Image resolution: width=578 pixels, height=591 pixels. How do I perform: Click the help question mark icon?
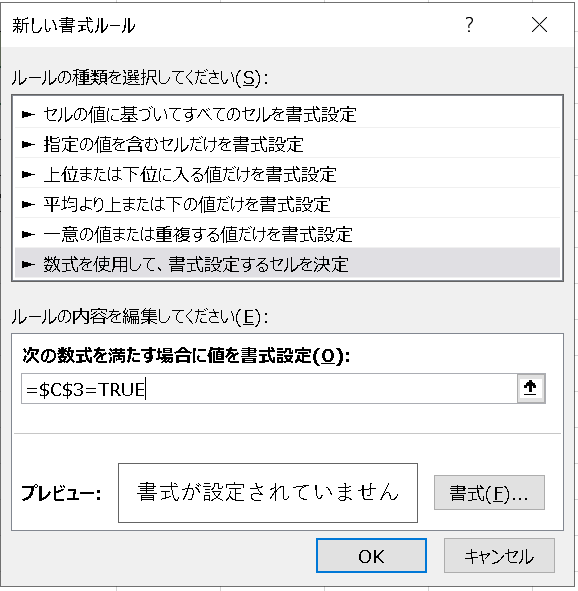469,25
